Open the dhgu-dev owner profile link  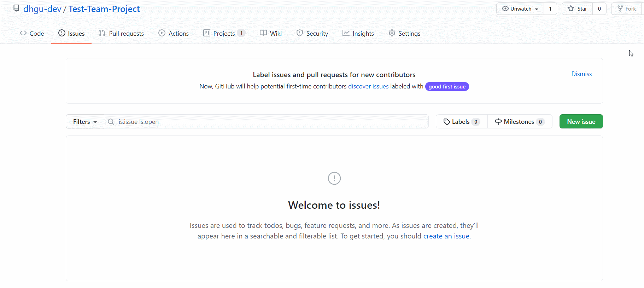point(42,9)
